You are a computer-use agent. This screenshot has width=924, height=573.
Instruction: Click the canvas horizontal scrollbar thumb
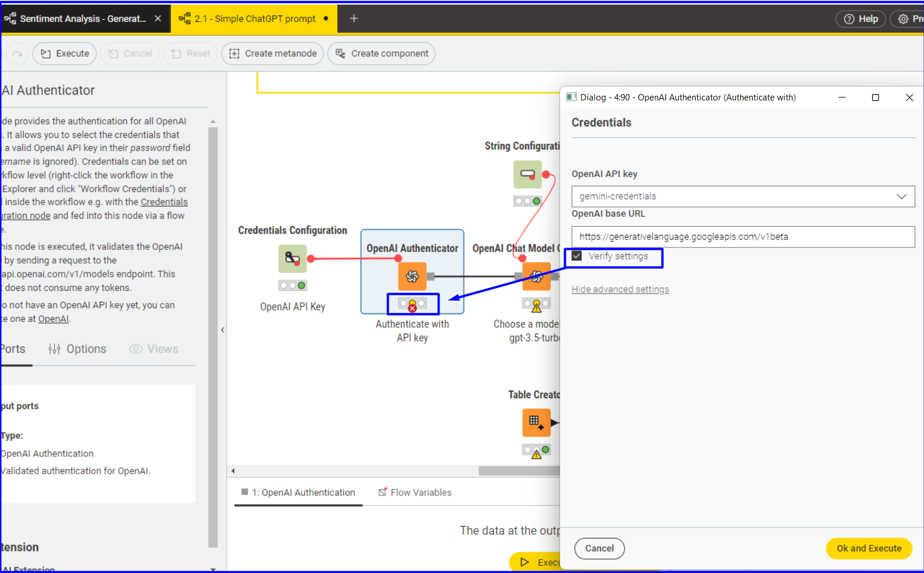point(519,471)
